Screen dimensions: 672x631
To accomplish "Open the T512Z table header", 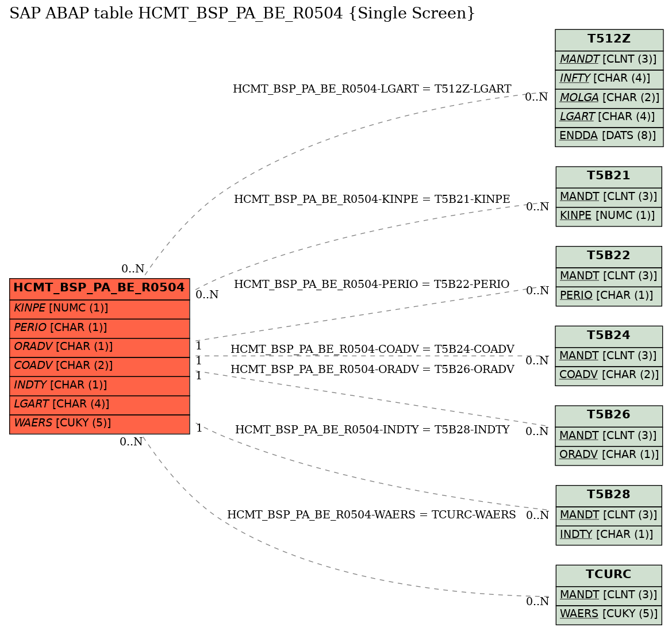I will coord(609,40).
